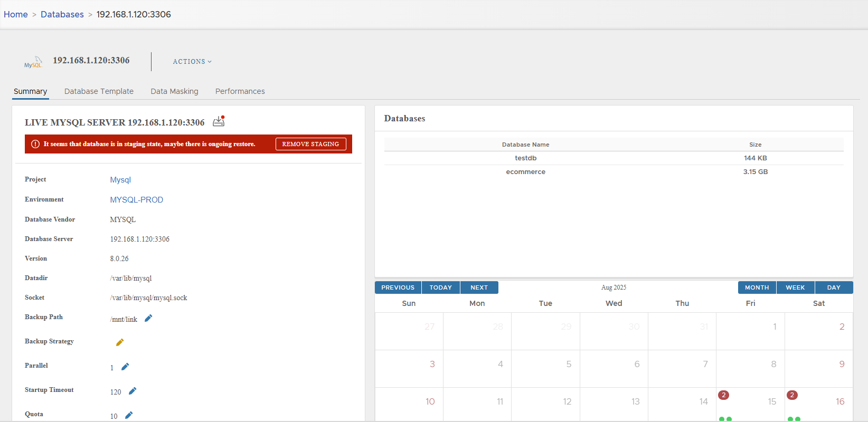The width and height of the screenshot is (868, 422).
Task: Click the red badge on Friday 15
Action: [724, 395]
